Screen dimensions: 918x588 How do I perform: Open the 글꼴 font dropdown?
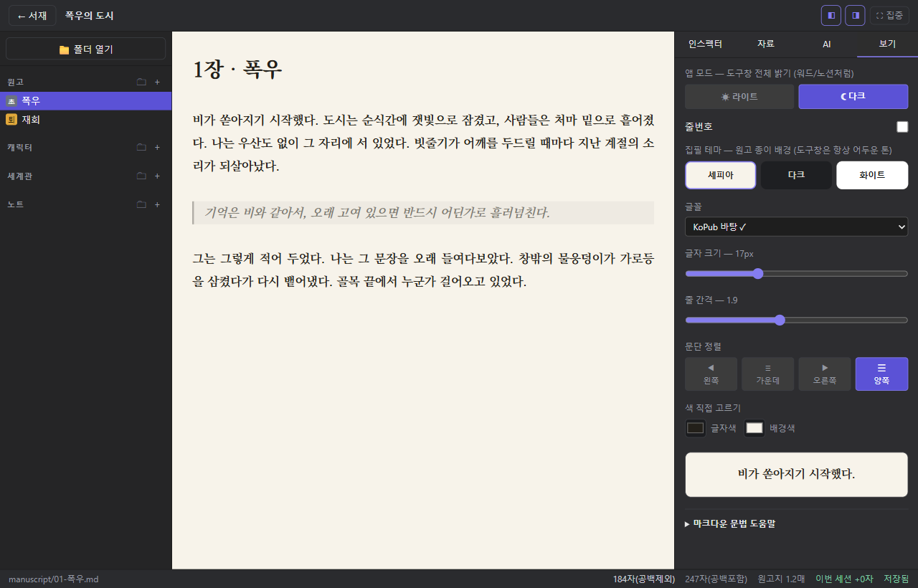pos(796,227)
